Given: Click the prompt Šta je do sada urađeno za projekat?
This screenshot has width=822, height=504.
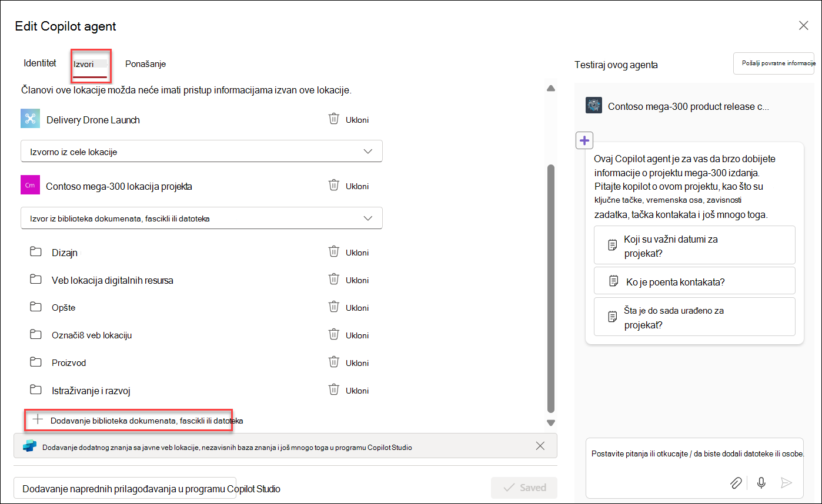Looking at the screenshot, I should pyautogui.click(x=694, y=317).
